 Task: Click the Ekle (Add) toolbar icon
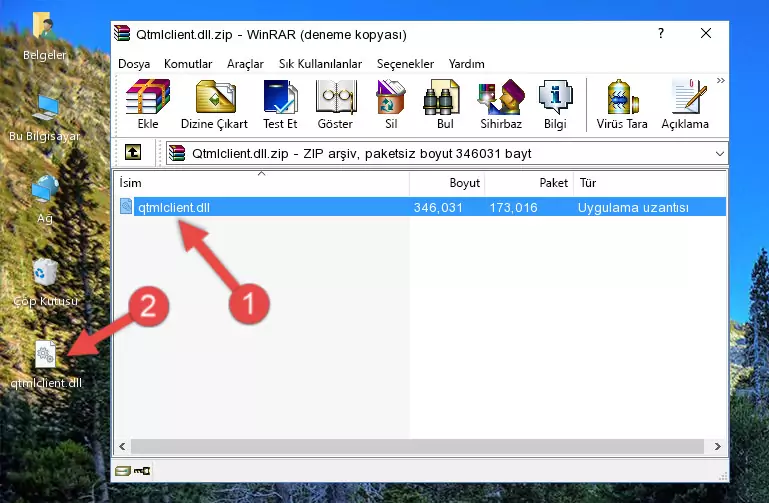click(x=148, y=104)
